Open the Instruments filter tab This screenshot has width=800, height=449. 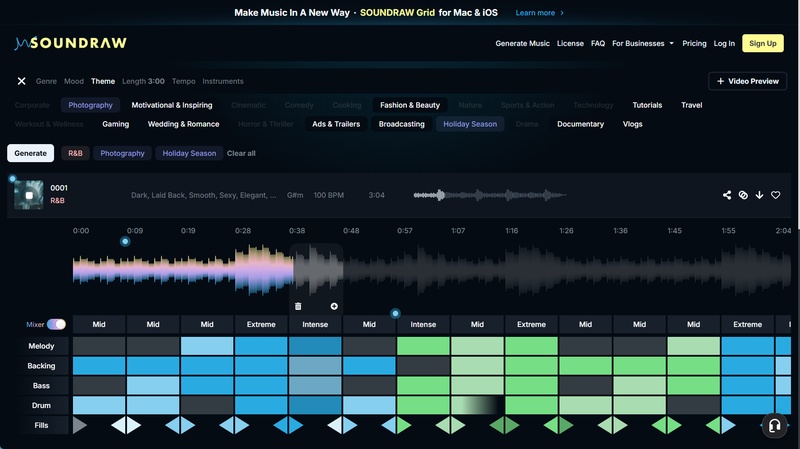222,81
